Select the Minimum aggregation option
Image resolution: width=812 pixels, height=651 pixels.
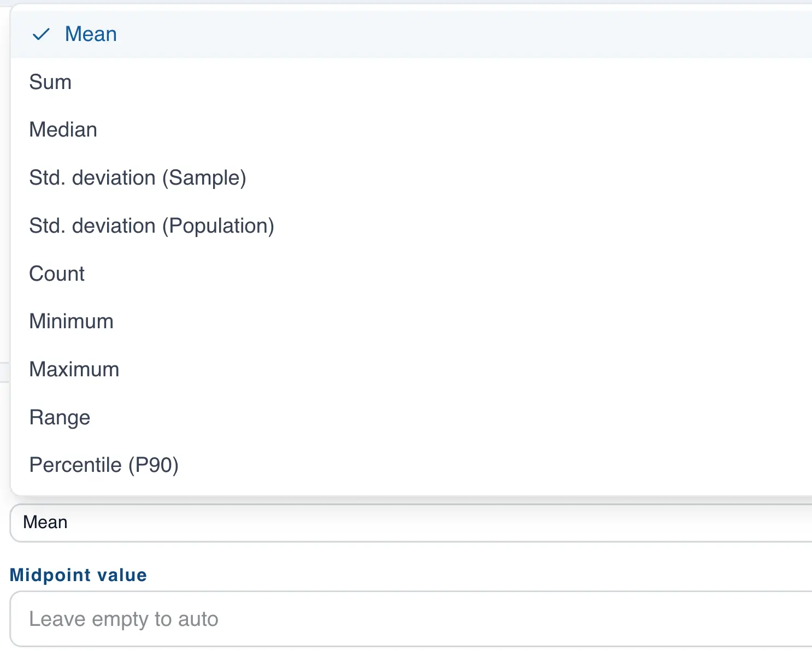click(x=71, y=321)
